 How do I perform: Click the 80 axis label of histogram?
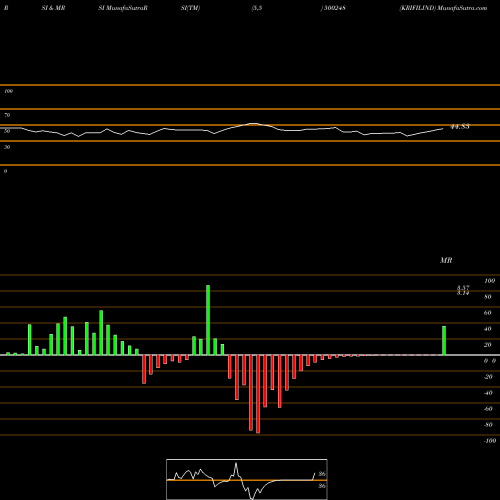coord(488,297)
